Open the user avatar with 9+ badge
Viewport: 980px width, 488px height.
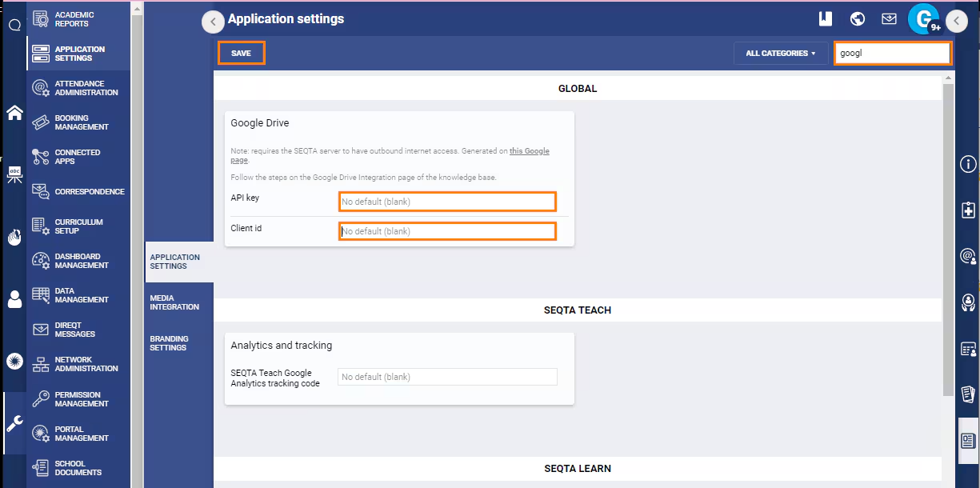(925, 19)
